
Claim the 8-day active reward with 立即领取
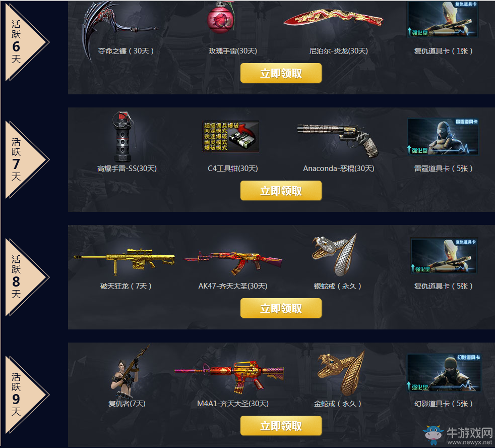pos(281,308)
